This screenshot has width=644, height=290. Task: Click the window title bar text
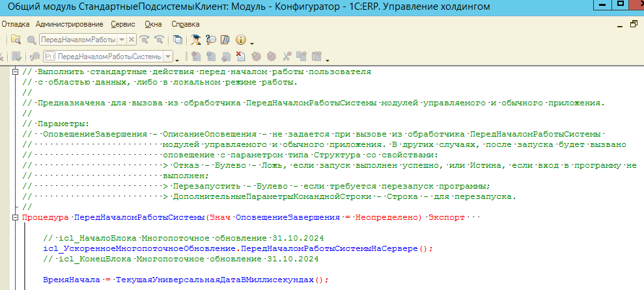click(x=249, y=7)
